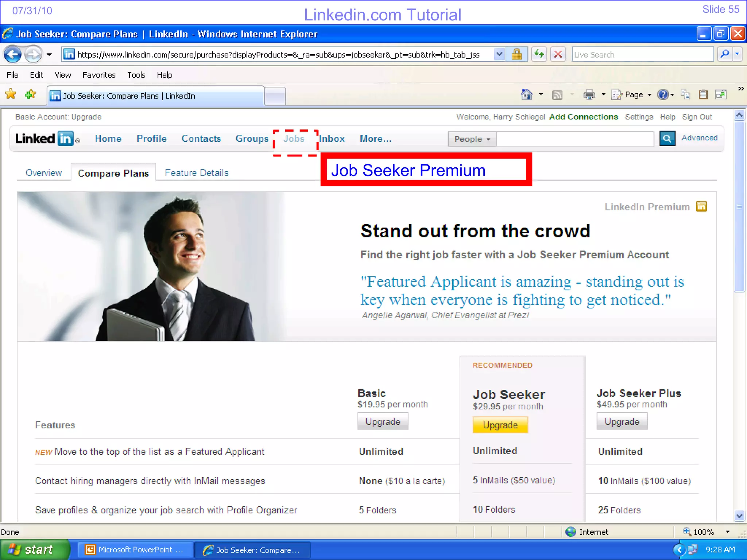Click the Windows start button

coord(35,549)
